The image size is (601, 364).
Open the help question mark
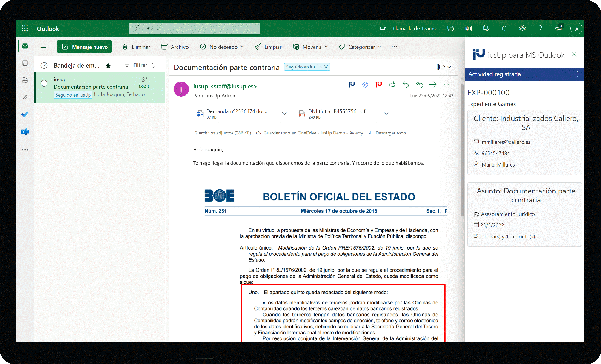point(540,28)
